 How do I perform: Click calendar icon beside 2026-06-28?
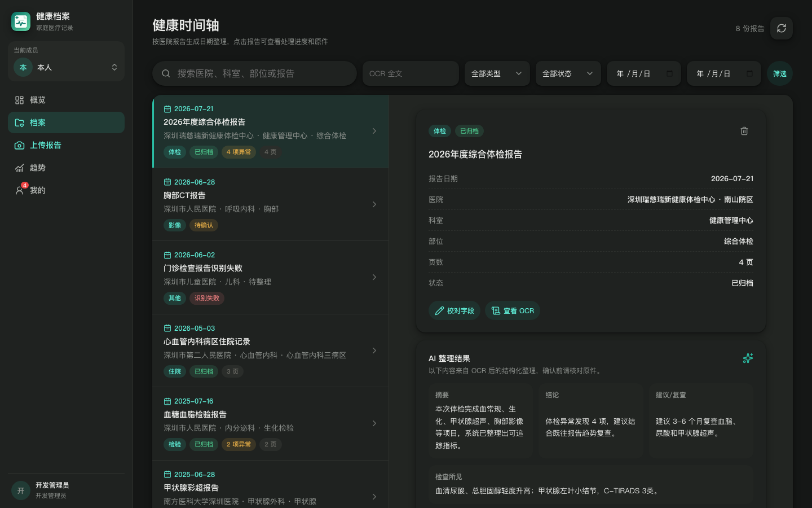[167, 182]
